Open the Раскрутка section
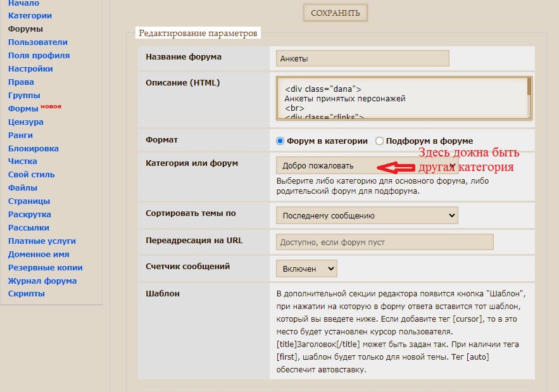This screenshot has width=559, height=392. click(30, 215)
